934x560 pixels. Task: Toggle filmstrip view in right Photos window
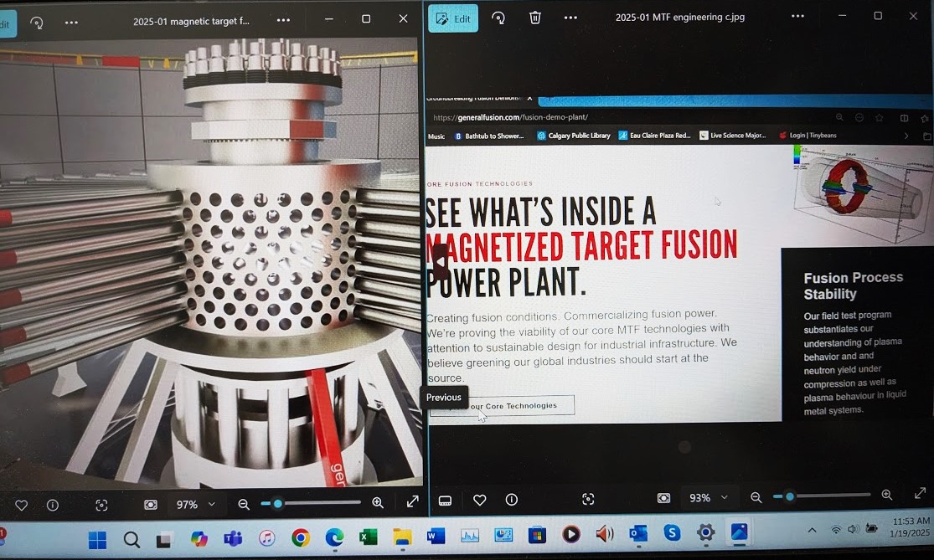(446, 500)
